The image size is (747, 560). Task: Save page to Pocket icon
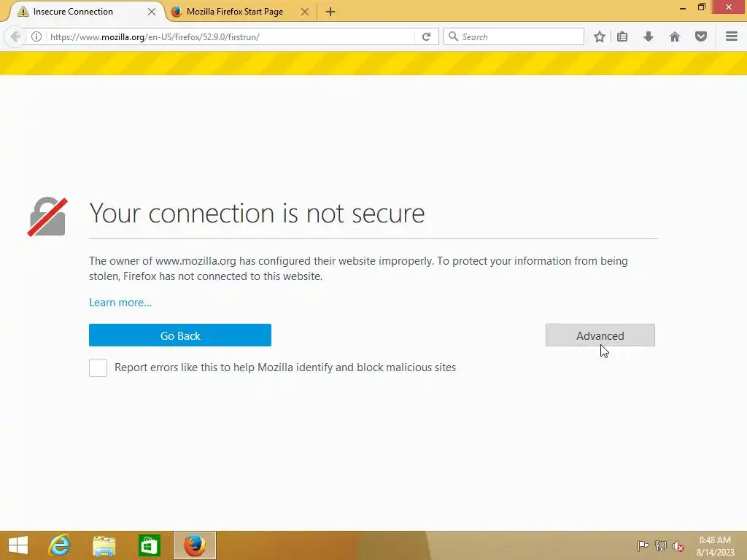click(x=701, y=36)
